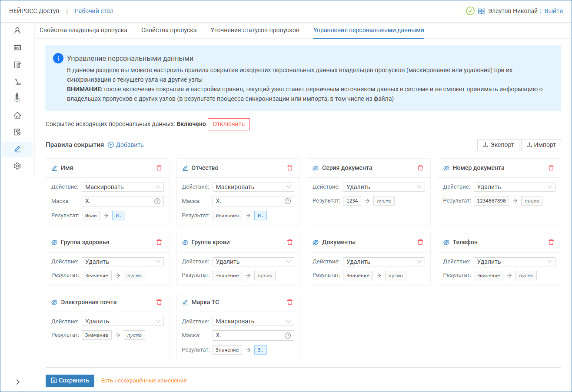The image size is (572, 392).
Task: Remove the Телефон rule via trash icon
Action: (x=551, y=242)
